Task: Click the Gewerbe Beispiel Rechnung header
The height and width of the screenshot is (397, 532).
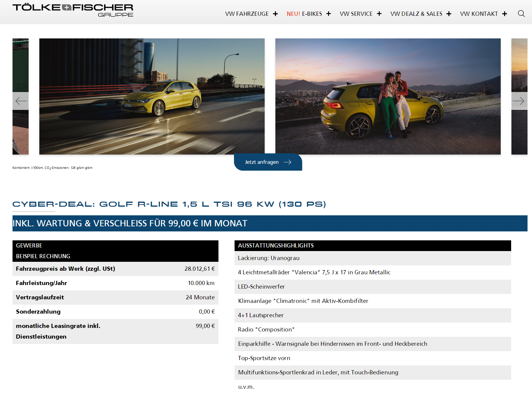Action: pos(115,251)
